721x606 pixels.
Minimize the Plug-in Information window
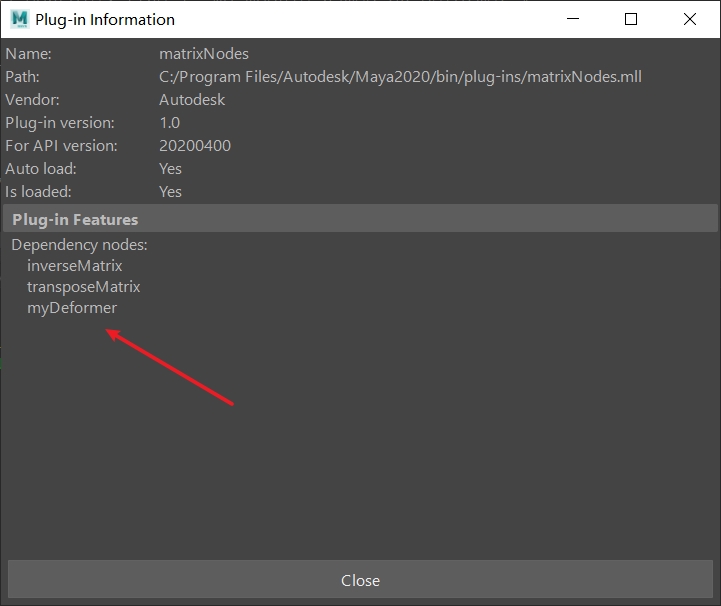(x=573, y=19)
